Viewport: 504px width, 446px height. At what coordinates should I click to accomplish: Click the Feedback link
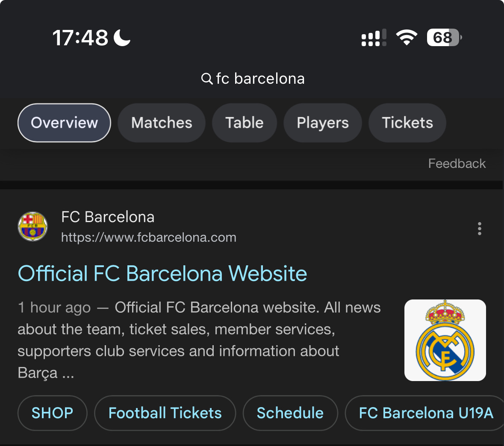point(457,164)
